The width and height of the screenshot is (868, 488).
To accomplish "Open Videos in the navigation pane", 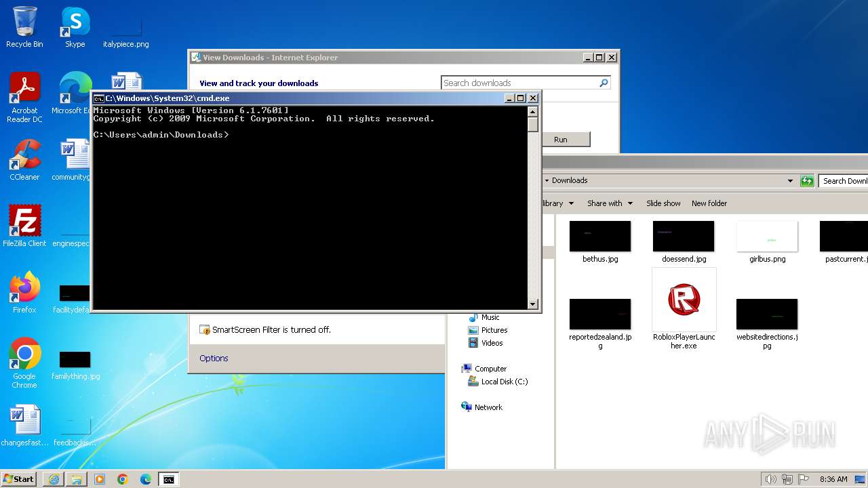I will (x=486, y=343).
